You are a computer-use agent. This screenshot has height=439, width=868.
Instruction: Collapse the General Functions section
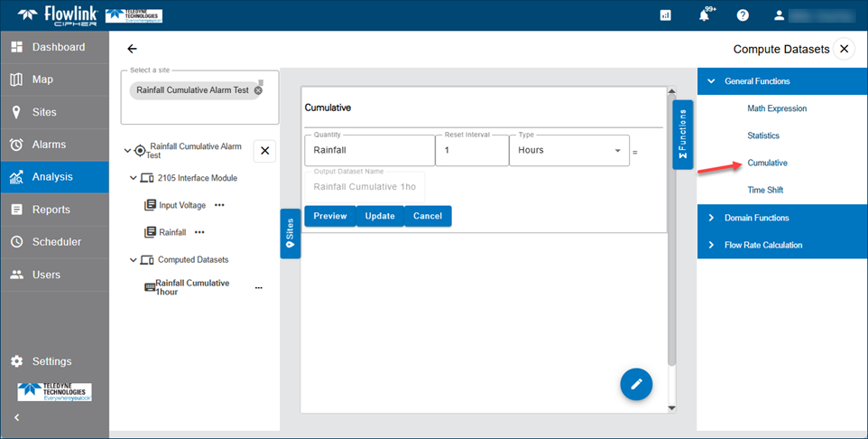pyautogui.click(x=711, y=81)
